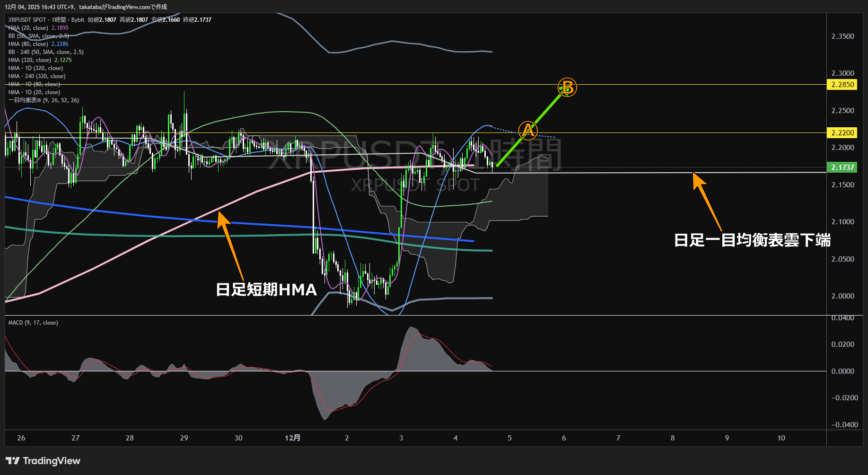
Task: Select date 5 on the time axis
Action: 509,438
